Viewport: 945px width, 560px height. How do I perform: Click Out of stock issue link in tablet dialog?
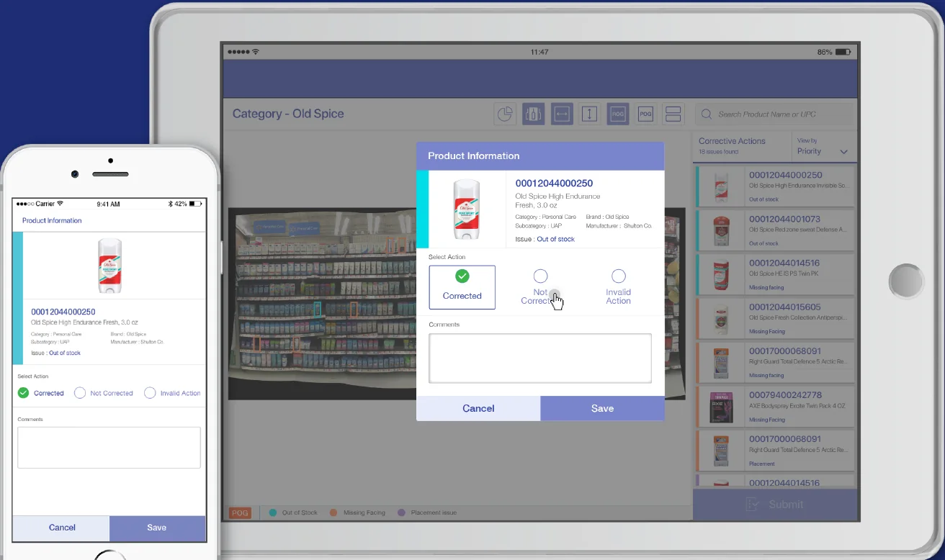point(555,239)
